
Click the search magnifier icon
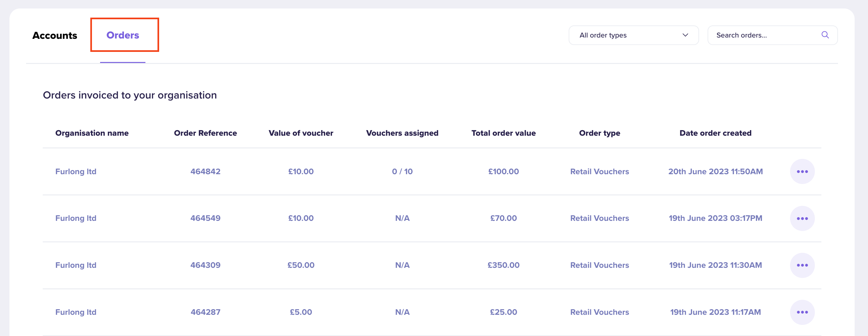[x=825, y=35]
